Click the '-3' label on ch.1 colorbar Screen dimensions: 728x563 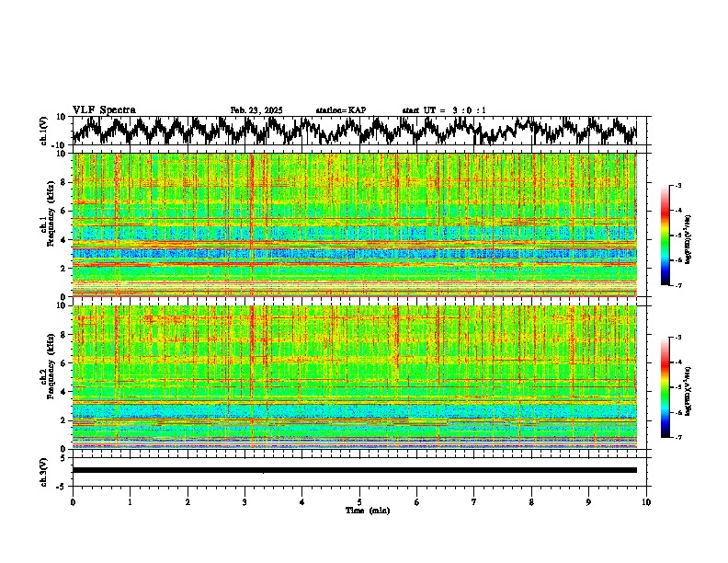point(678,185)
